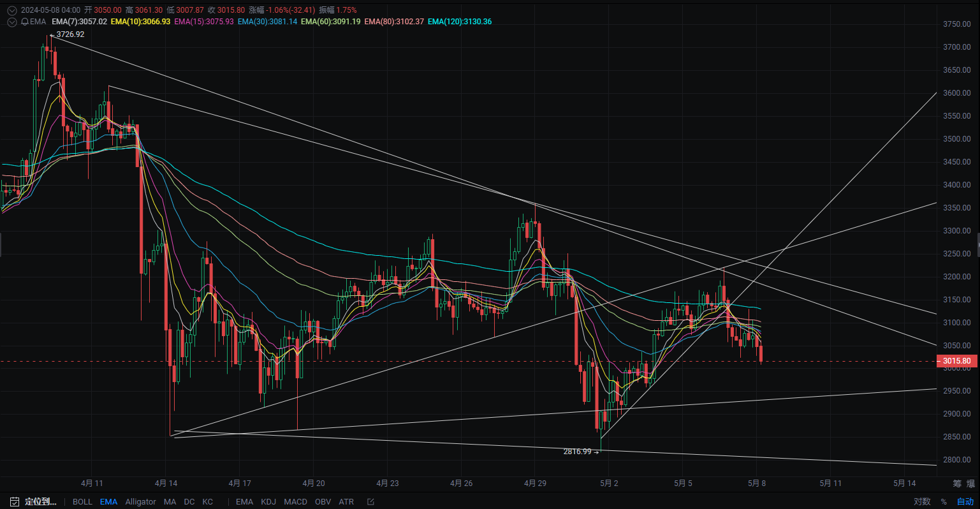Collapse the OHLC price info row
The height and width of the screenshot is (509, 980).
[11, 10]
